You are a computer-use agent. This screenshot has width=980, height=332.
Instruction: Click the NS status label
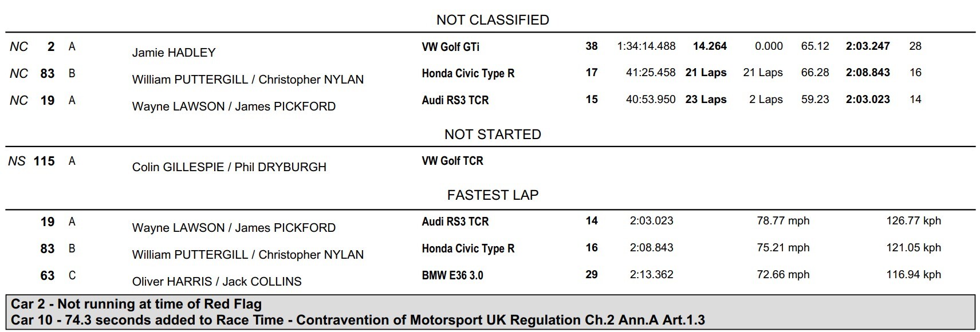click(17, 161)
